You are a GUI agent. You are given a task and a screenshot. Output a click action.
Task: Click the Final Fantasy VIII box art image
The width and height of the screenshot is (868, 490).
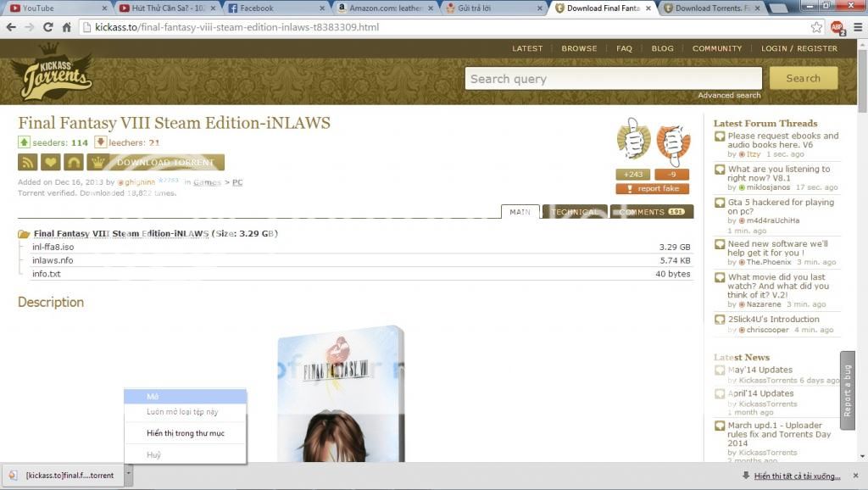(341, 394)
